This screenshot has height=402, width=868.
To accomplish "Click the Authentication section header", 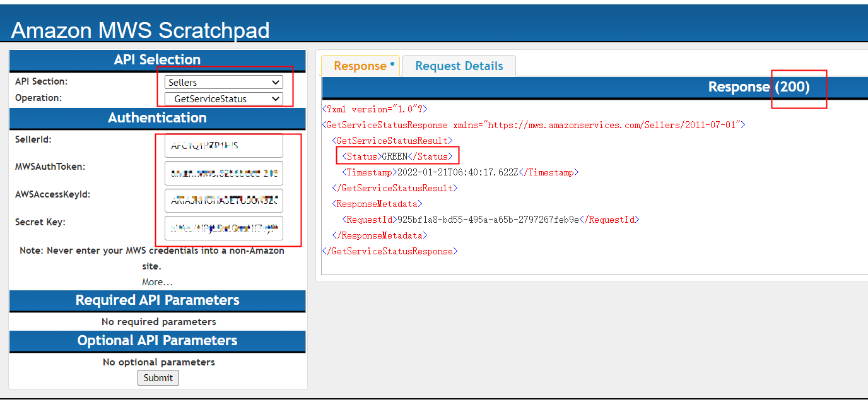I will click(x=157, y=118).
